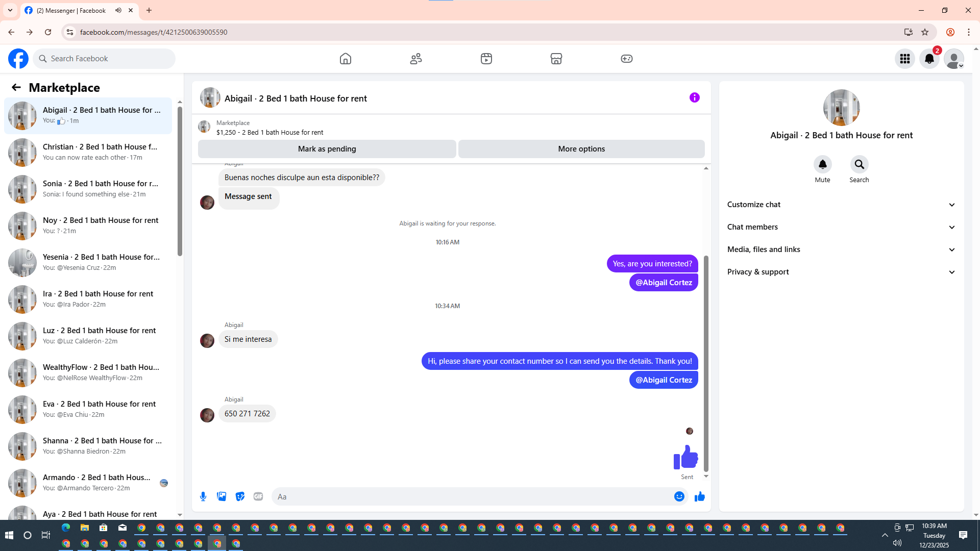
Task: Open the Facebook apps menu grid
Action: pos(904,59)
